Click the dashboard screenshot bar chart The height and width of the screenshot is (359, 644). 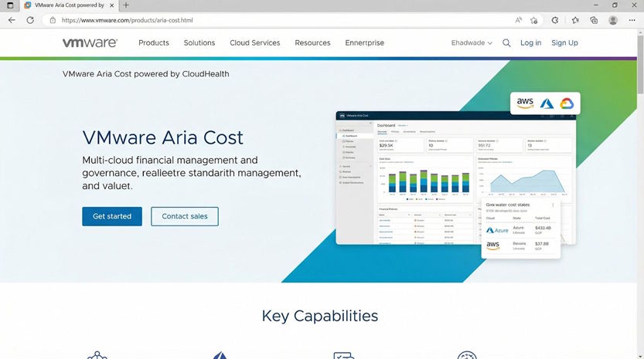click(424, 181)
